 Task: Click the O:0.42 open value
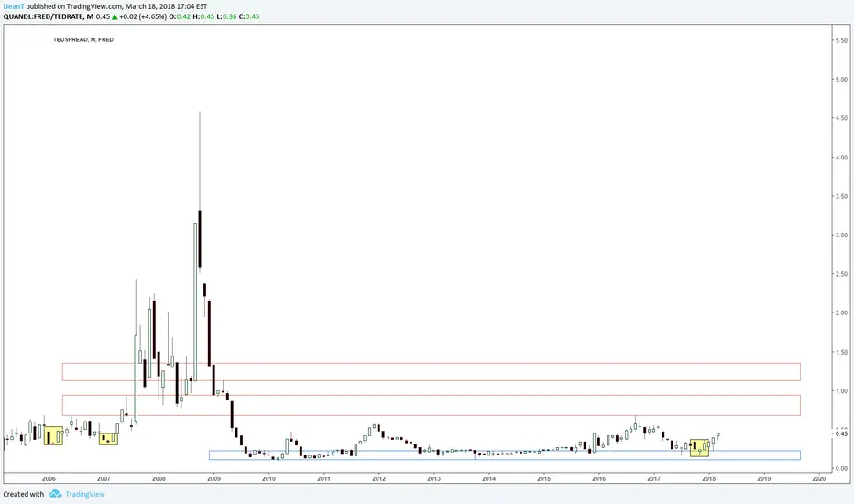point(180,16)
